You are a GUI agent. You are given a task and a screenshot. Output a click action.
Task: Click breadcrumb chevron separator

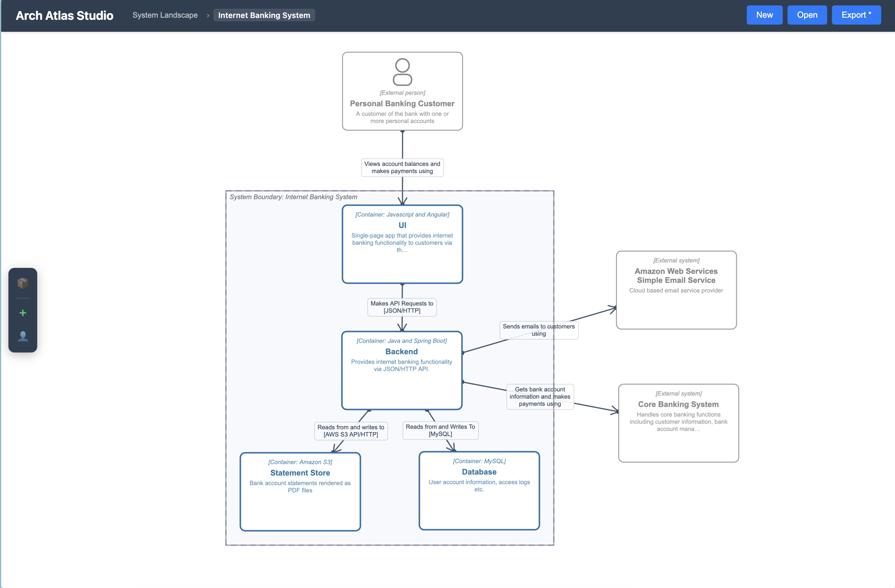(208, 15)
